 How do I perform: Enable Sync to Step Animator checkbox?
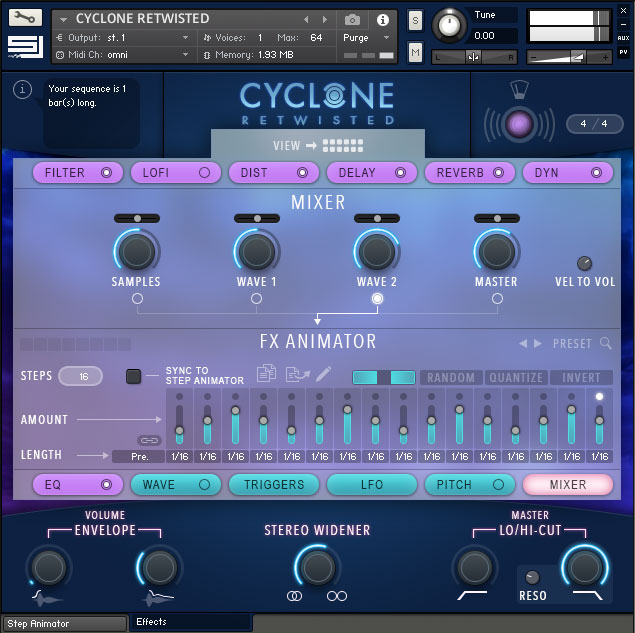coord(134,376)
